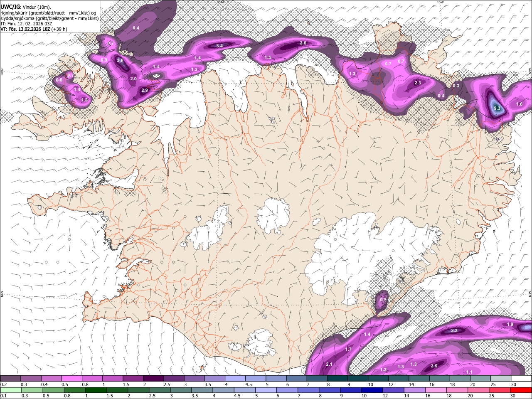Click the 1.7 precipitation value off the south coast

pos(348,349)
